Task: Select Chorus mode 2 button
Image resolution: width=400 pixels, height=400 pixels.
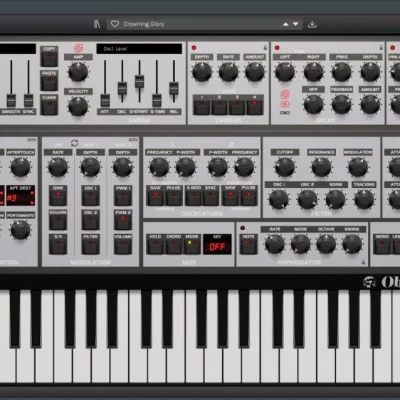Action: (x=219, y=105)
